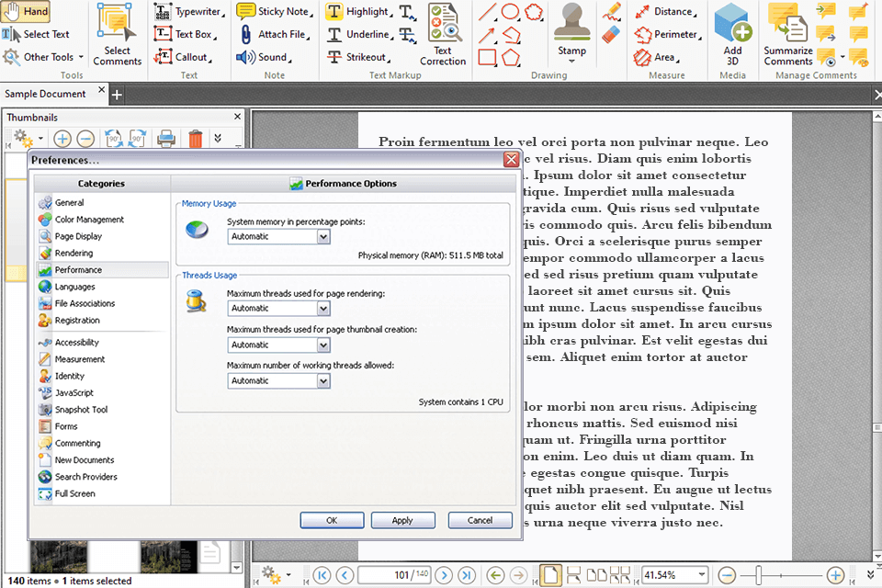Image resolution: width=882 pixels, height=588 pixels.
Task: Open Thumbnails options gear dropdown
Action: pyautogui.click(x=28, y=139)
